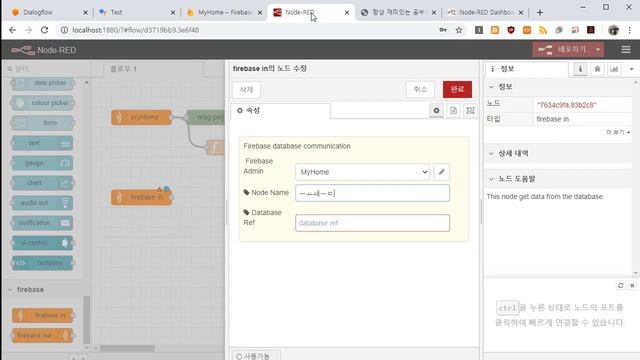Reload the page with browser refresh icon
640x360 pixels.
pos(44,30)
